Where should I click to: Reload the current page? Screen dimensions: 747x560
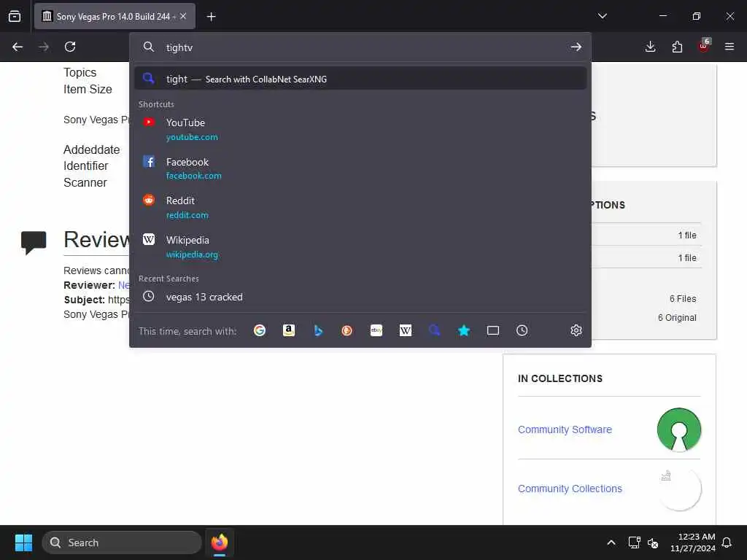tap(70, 47)
